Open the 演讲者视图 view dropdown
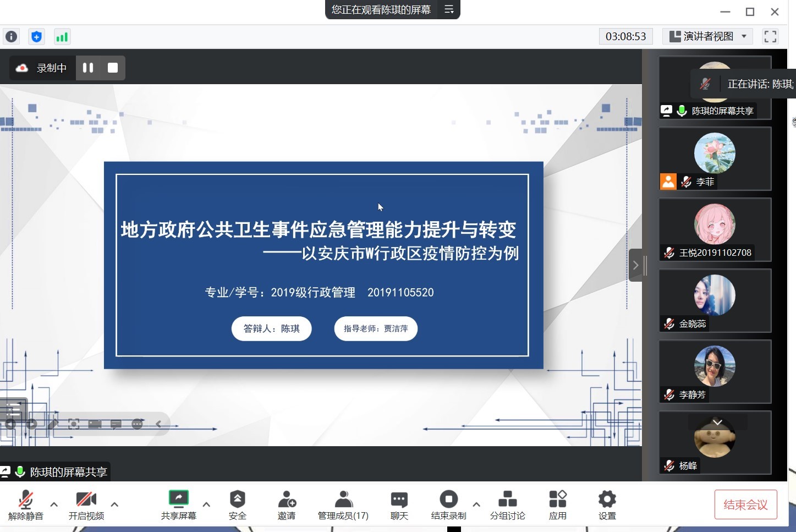Viewport: 796px width, 532px height. [707, 36]
